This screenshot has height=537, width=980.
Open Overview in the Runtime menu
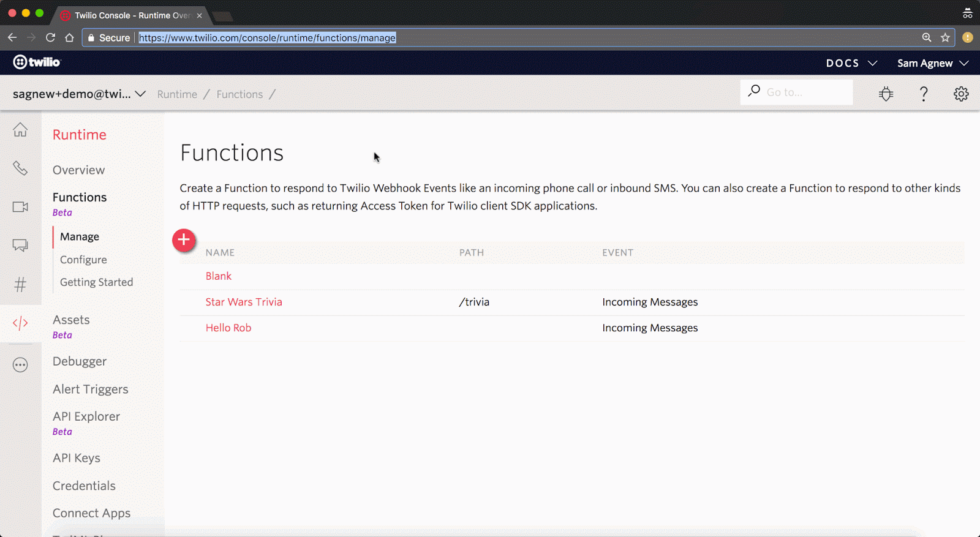78,170
